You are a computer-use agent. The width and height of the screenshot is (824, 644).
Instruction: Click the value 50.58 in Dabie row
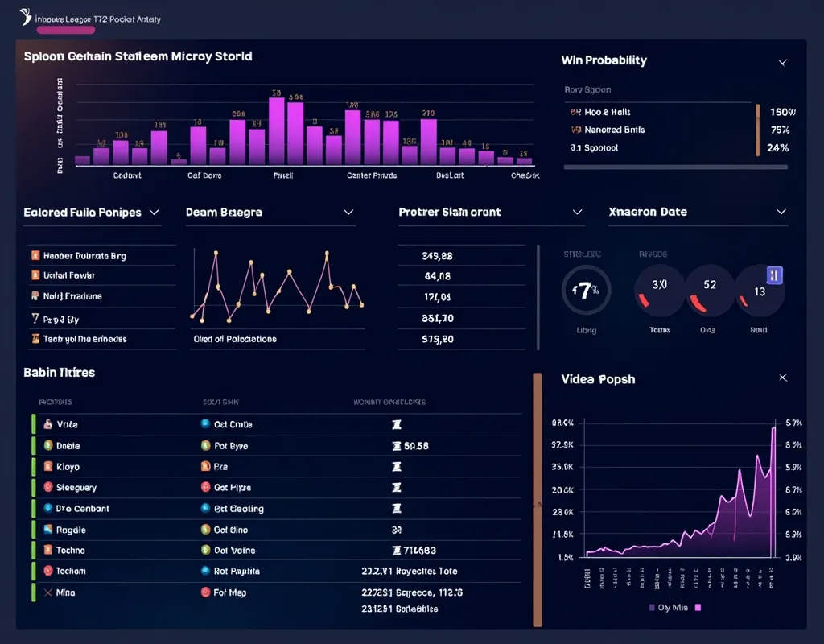pos(416,446)
